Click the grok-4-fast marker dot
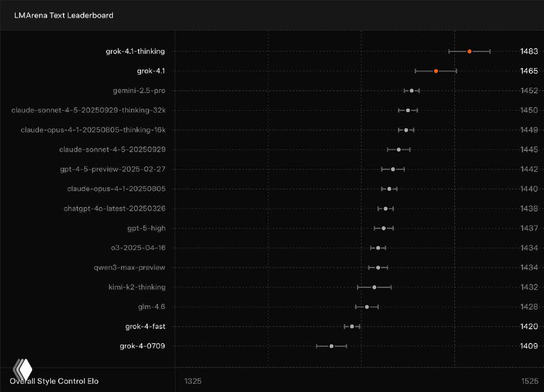This screenshot has width=544, height=392. (x=352, y=327)
